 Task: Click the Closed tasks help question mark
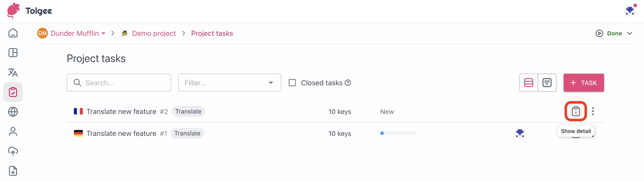tap(348, 83)
